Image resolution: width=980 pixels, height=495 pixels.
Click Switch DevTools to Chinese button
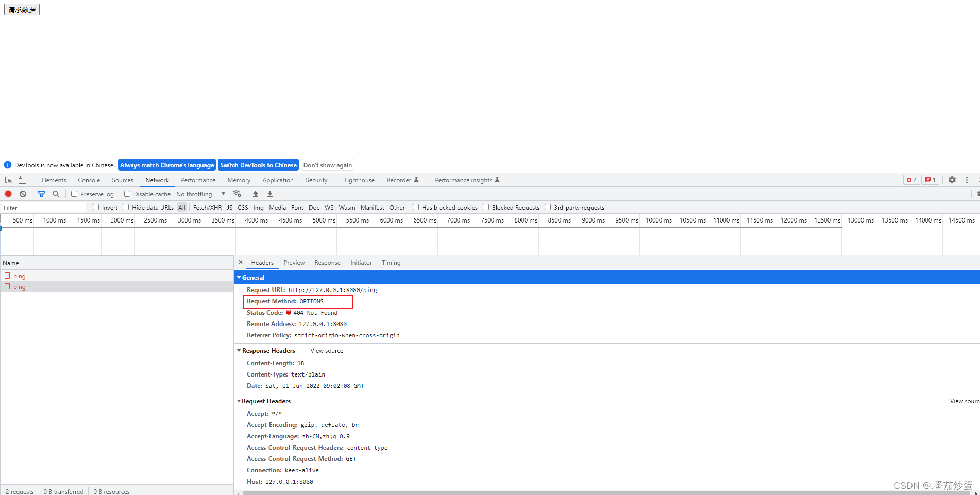[258, 165]
